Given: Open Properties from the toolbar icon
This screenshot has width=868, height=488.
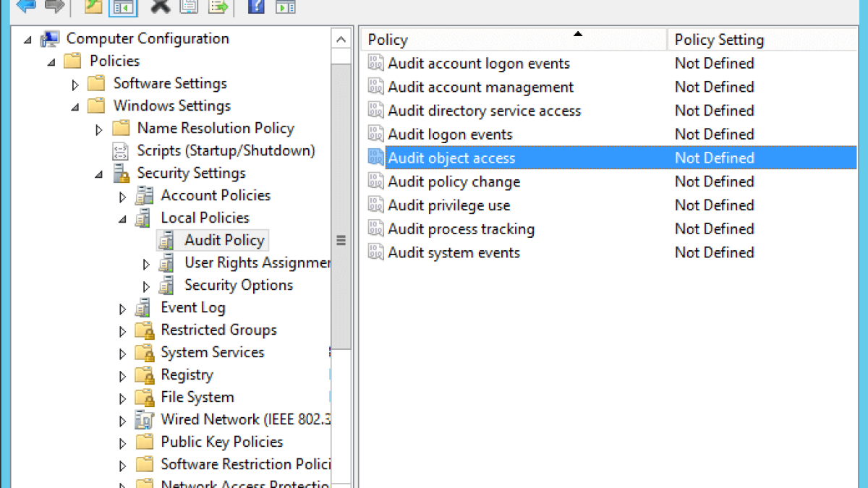Looking at the screenshot, I should pyautogui.click(x=189, y=7).
